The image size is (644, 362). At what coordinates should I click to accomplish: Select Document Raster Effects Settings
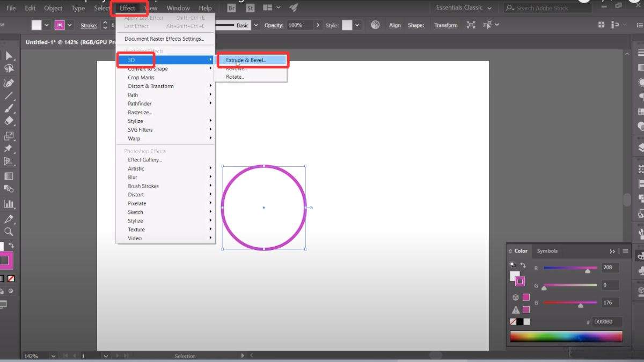165,39
